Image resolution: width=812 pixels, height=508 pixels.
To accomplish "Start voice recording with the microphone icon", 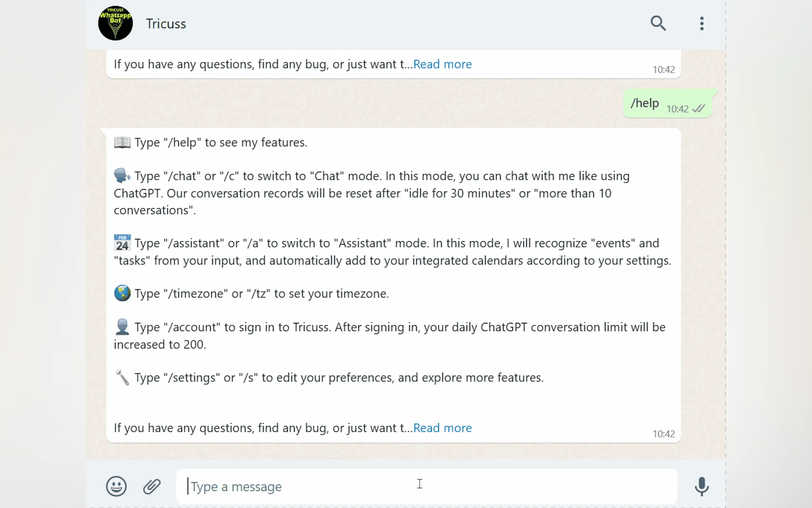I will 702,486.
